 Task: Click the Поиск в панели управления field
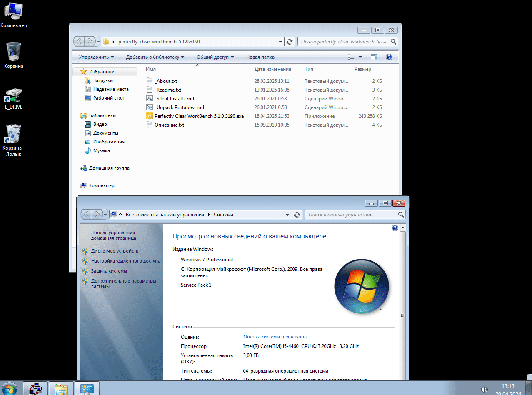(351, 215)
